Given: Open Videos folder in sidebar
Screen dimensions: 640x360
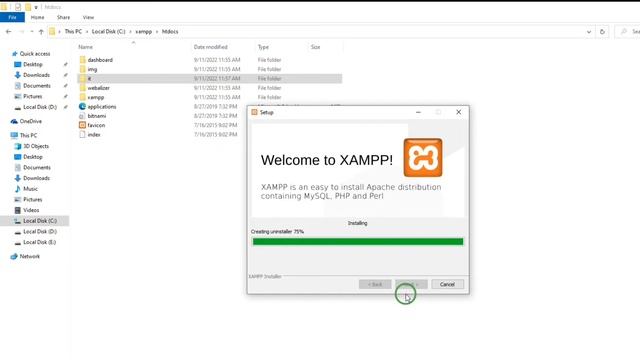Looking at the screenshot, I should point(31,210).
